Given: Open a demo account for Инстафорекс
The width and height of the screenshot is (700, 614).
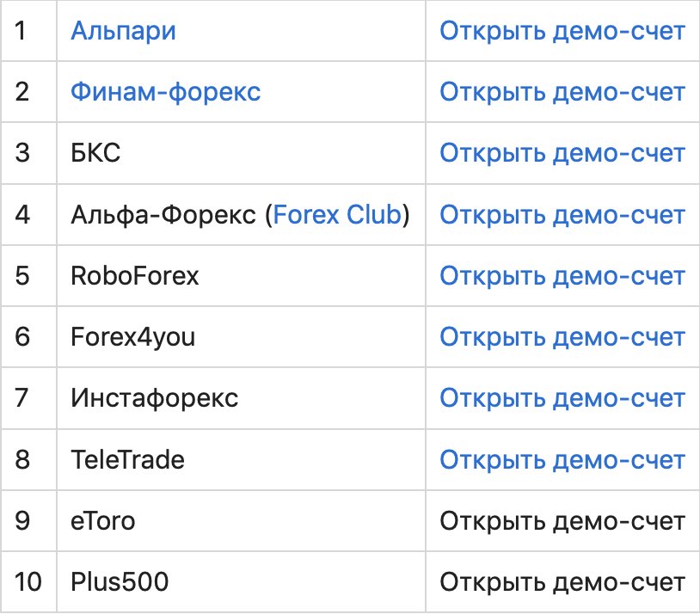Looking at the screenshot, I should click(562, 398).
